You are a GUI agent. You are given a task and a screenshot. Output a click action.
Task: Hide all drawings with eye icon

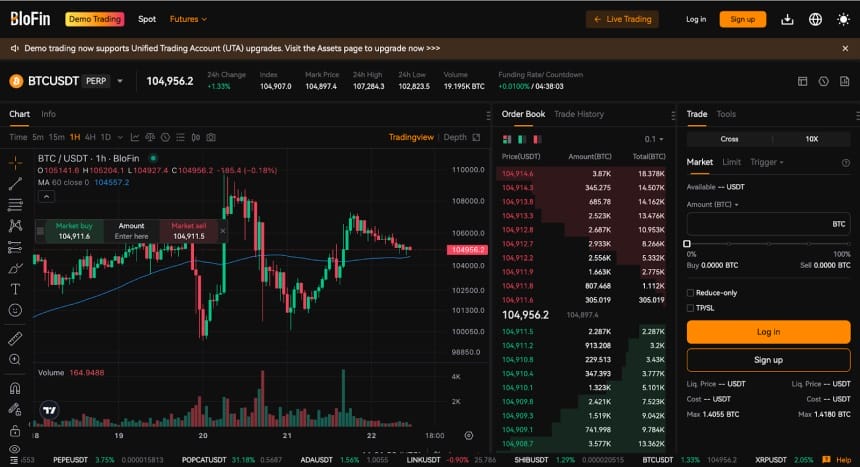pos(15,449)
